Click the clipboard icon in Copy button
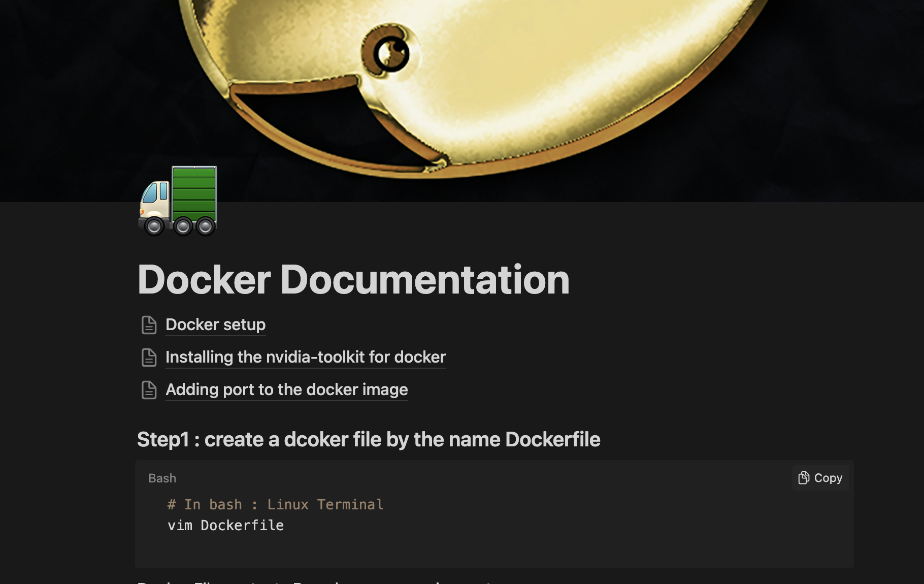 pyautogui.click(x=804, y=478)
